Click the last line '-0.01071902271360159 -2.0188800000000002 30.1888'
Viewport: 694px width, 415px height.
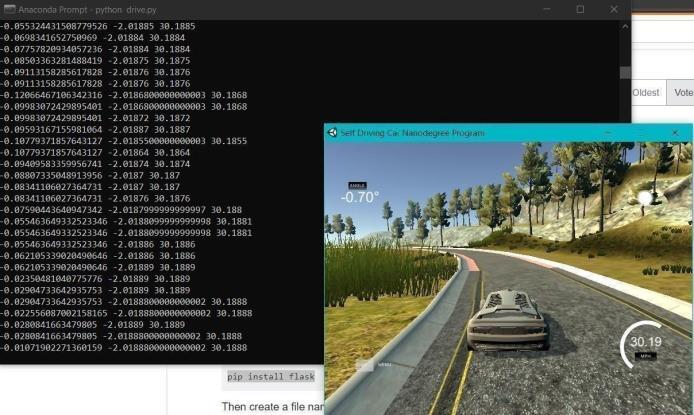click(x=123, y=348)
